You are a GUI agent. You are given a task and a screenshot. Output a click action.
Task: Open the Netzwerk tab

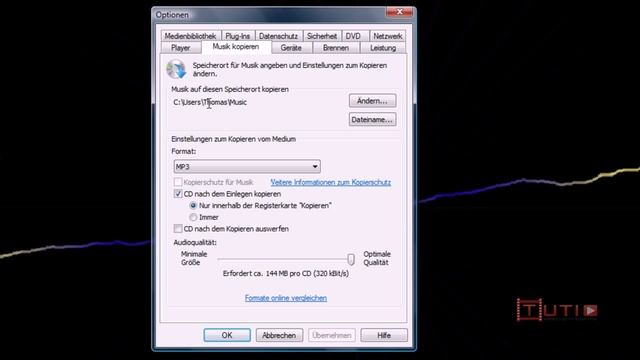pyautogui.click(x=388, y=36)
